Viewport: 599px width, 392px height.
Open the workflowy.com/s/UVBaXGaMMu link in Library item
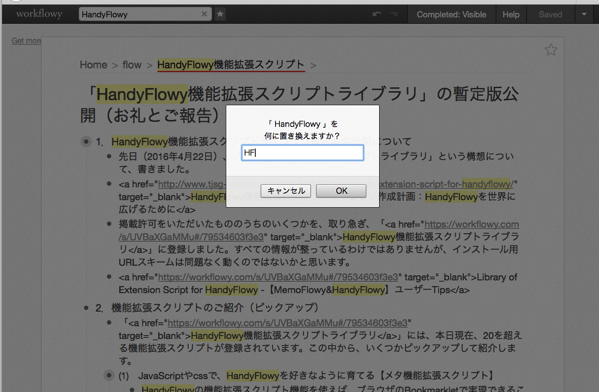click(x=278, y=277)
